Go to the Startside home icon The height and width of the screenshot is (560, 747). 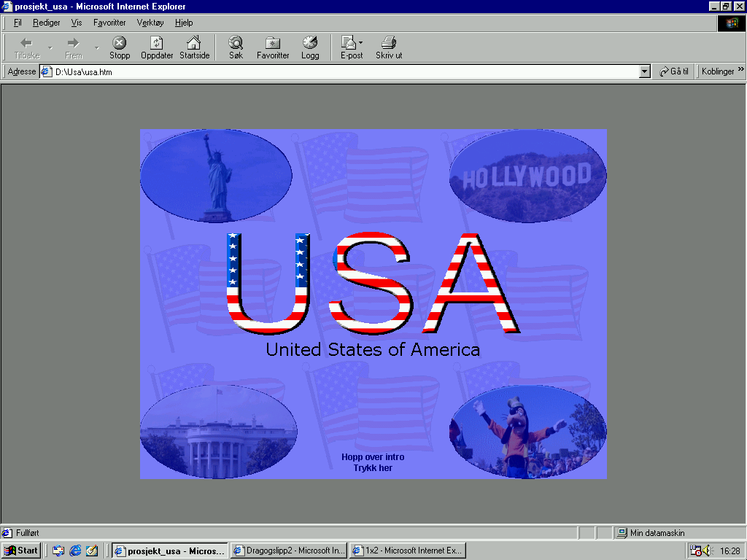tap(194, 43)
